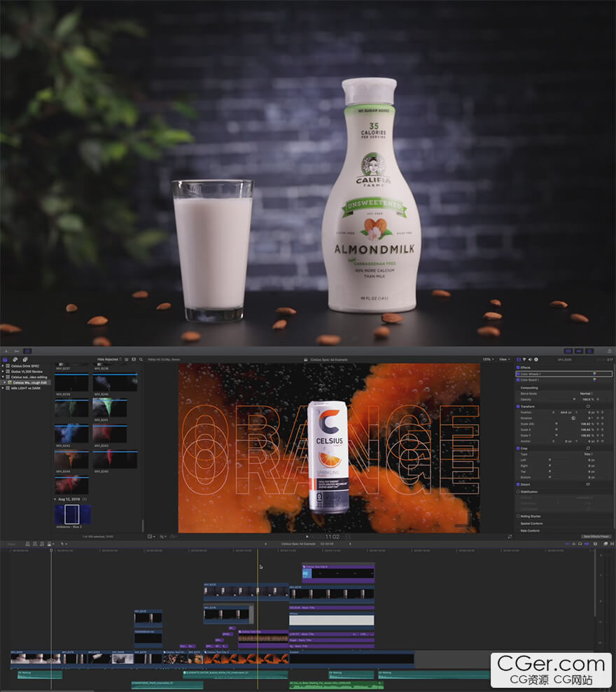Open the clip appearance filmstrip options icon

tap(134, 360)
